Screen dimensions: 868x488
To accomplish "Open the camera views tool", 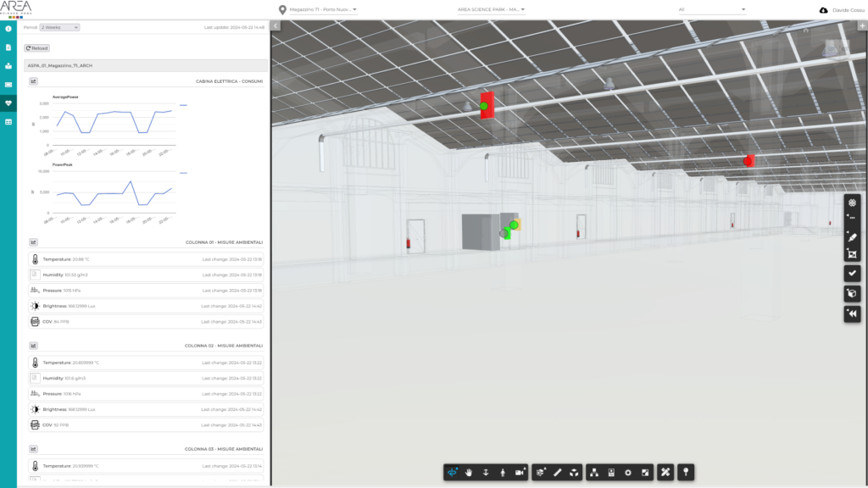I will click(x=519, y=472).
